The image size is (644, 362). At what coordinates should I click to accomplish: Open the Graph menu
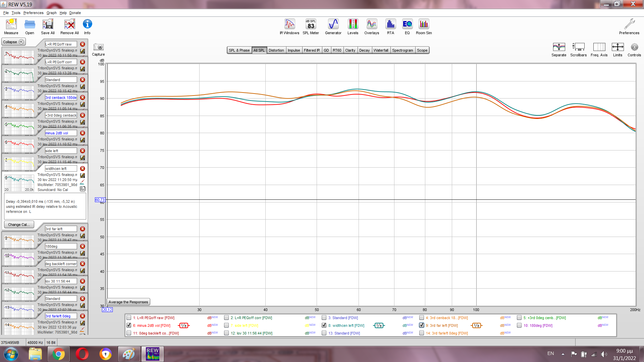click(51, 13)
